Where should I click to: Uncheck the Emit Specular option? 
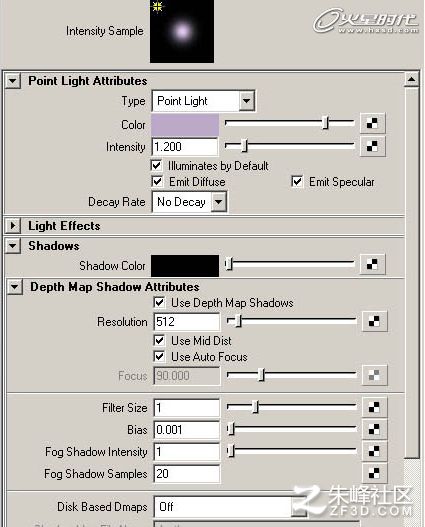[x=297, y=181]
